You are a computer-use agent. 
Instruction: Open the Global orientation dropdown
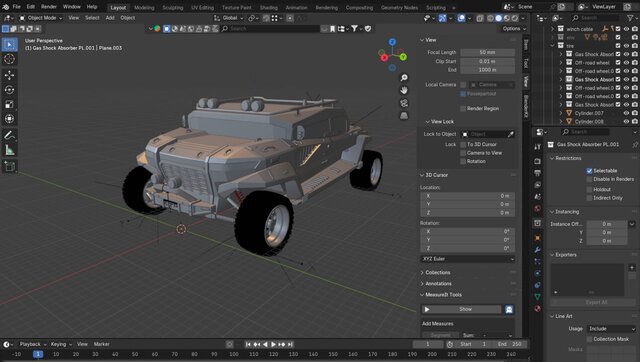click(x=229, y=18)
